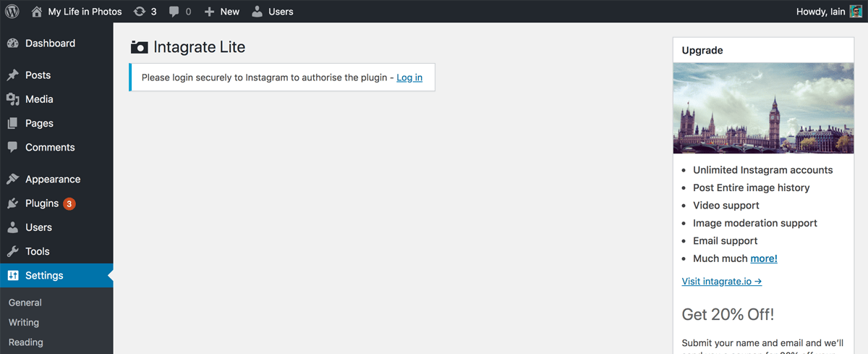Click Email support bullet text
Screen dimensions: 868x354
726,241
